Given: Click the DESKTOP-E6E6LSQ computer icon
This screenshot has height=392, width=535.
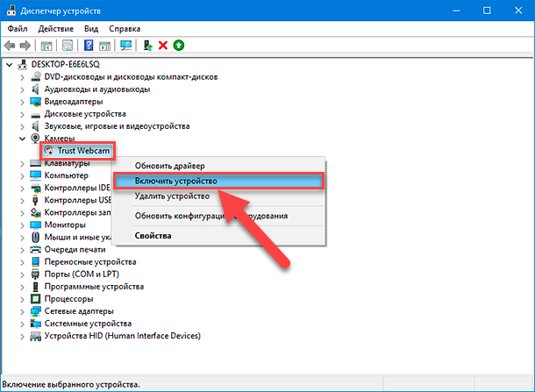Looking at the screenshot, I should pos(22,64).
